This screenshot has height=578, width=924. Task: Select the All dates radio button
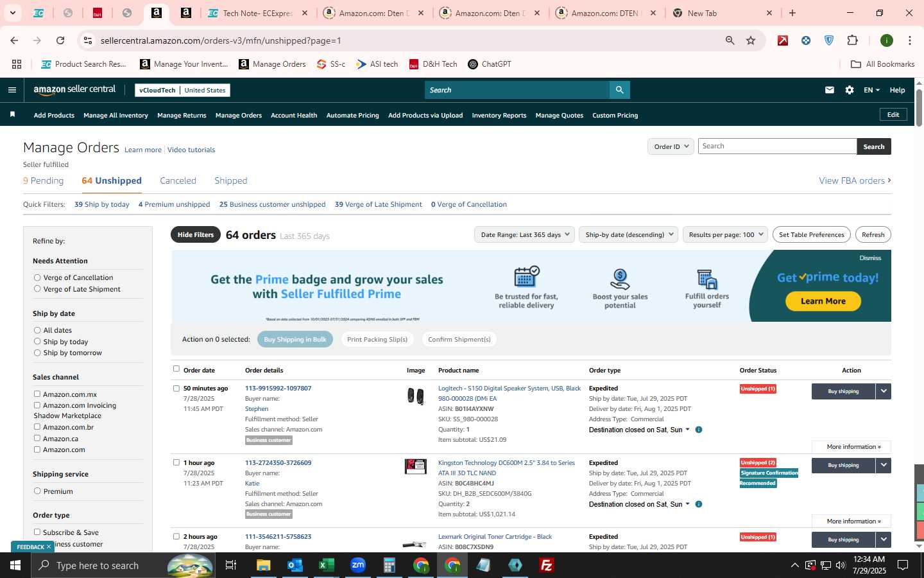click(37, 330)
